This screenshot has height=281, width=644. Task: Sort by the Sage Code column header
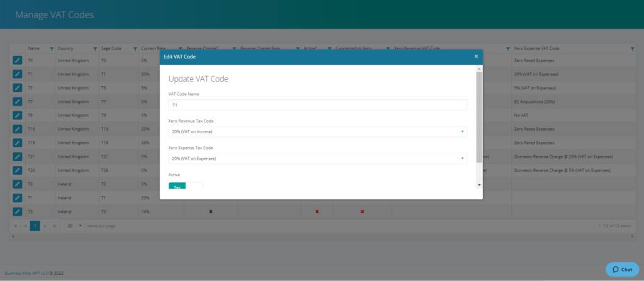111,48
